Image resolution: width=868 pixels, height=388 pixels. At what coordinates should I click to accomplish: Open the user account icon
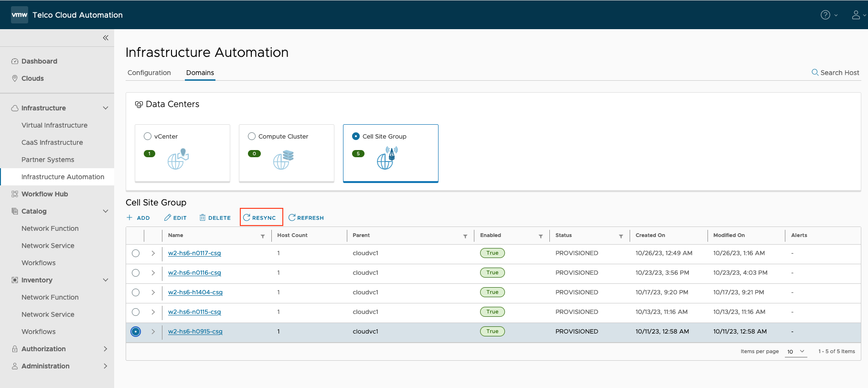click(x=856, y=15)
